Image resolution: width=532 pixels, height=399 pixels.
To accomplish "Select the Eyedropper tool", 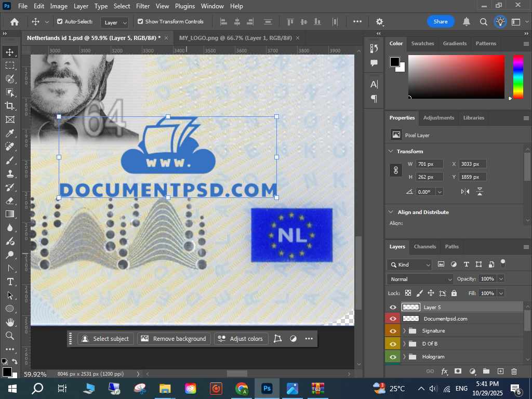I will [10, 134].
